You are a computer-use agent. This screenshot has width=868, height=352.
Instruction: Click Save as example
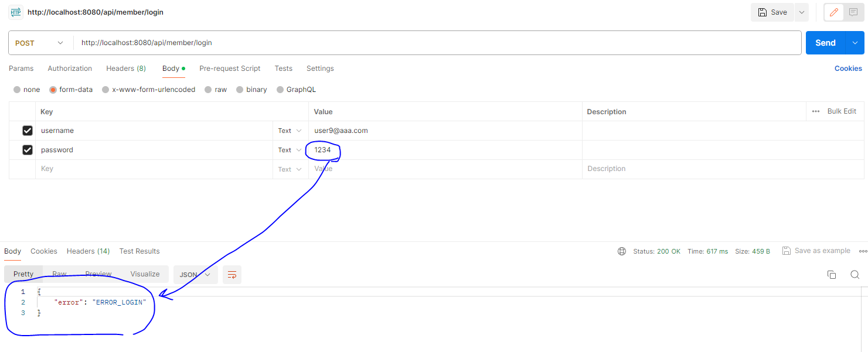point(816,251)
